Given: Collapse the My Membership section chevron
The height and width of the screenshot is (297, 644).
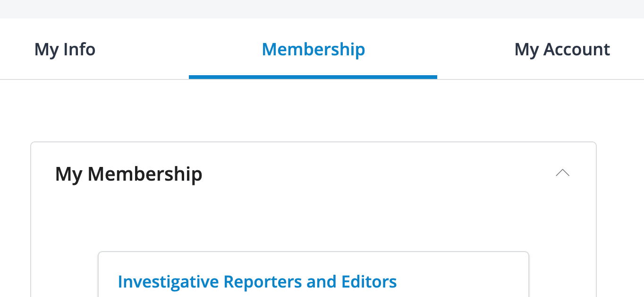Looking at the screenshot, I should 562,173.
